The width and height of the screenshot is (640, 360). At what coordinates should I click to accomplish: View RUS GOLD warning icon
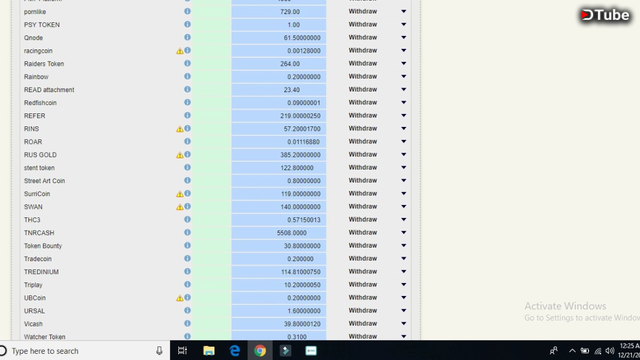[x=180, y=155]
